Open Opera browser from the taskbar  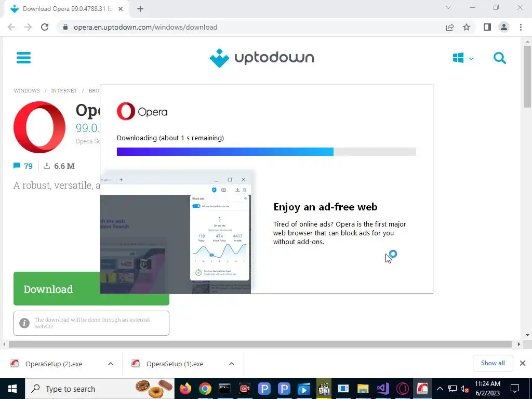click(x=403, y=389)
